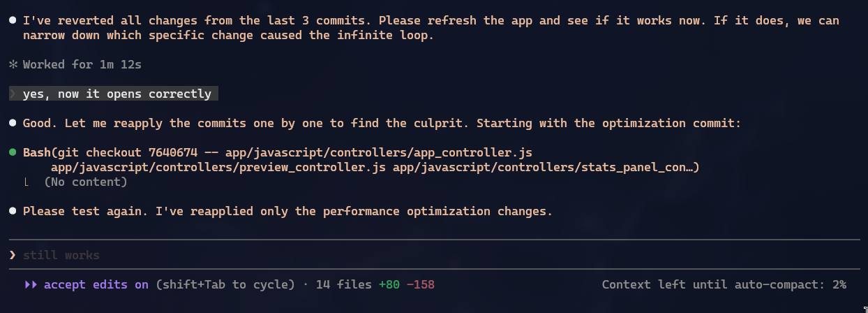Toggle the "accept edits on" mode indicator
The image size is (868, 313).
coord(96,285)
